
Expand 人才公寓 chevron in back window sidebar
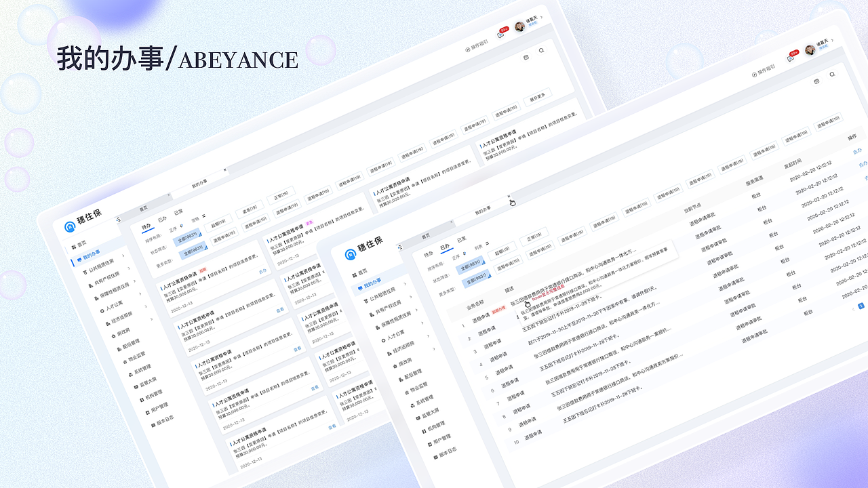140,293
